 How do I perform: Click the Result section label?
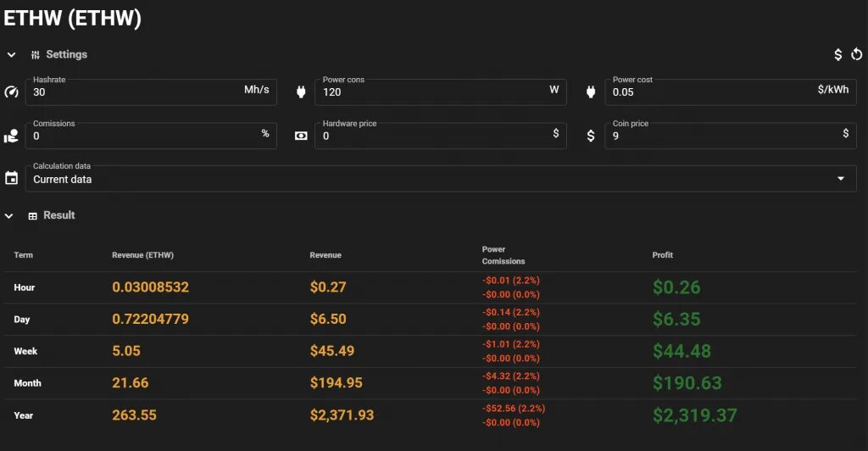pos(59,215)
